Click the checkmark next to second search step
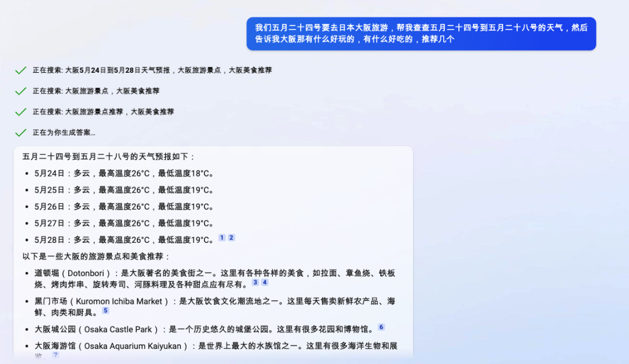This screenshot has height=364, width=629. (x=20, y=91)
